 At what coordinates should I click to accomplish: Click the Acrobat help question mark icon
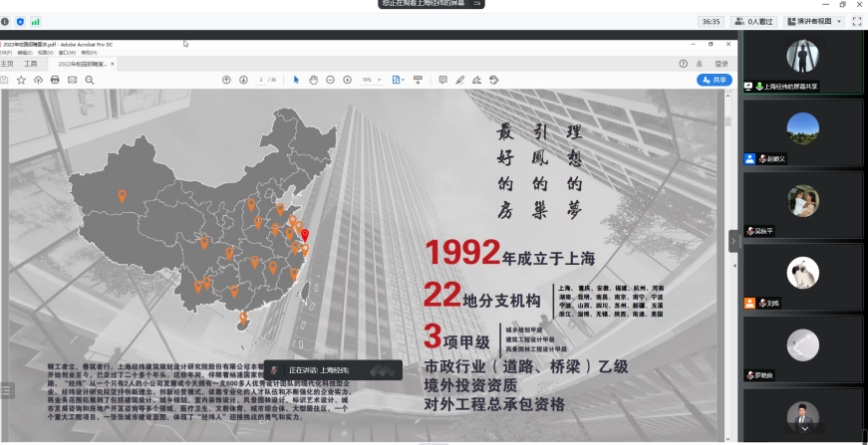click(683, 64)
